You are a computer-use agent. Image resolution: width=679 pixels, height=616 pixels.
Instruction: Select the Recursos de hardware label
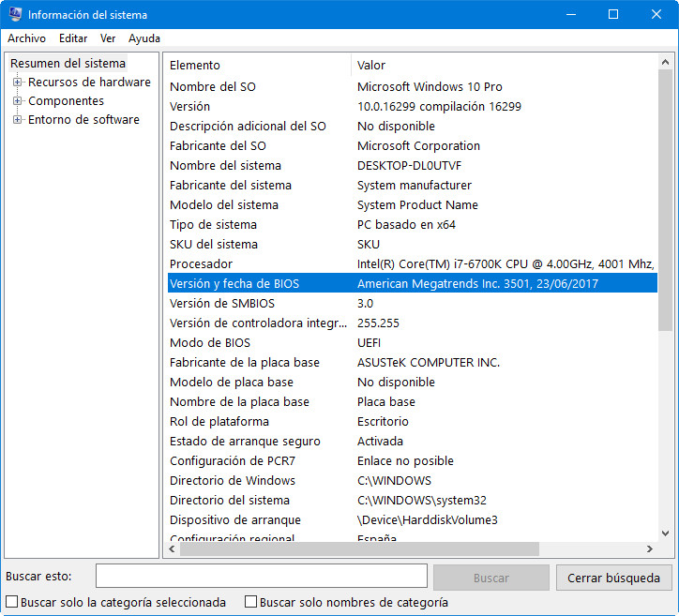click(89, 82)
